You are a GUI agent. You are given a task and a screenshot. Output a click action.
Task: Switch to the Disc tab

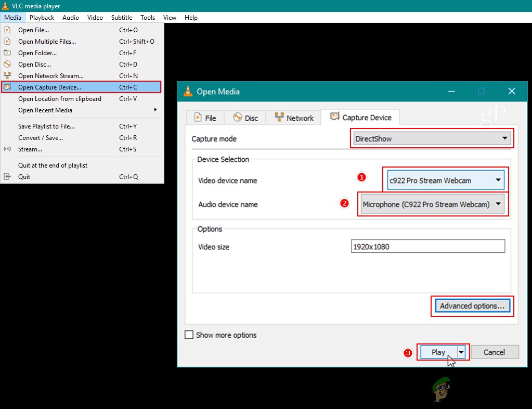click(x=245, y=118)
